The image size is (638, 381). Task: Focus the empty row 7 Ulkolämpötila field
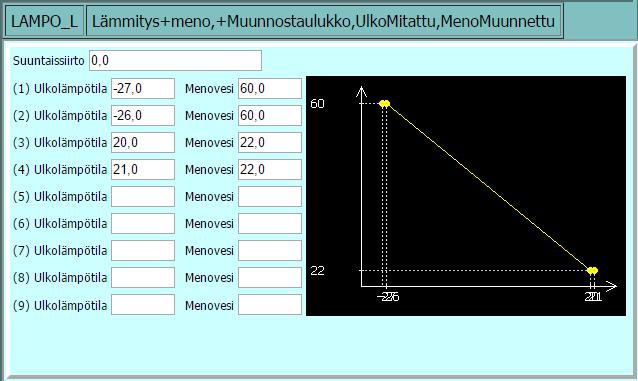pyautogui.click(x=143, y=250)
